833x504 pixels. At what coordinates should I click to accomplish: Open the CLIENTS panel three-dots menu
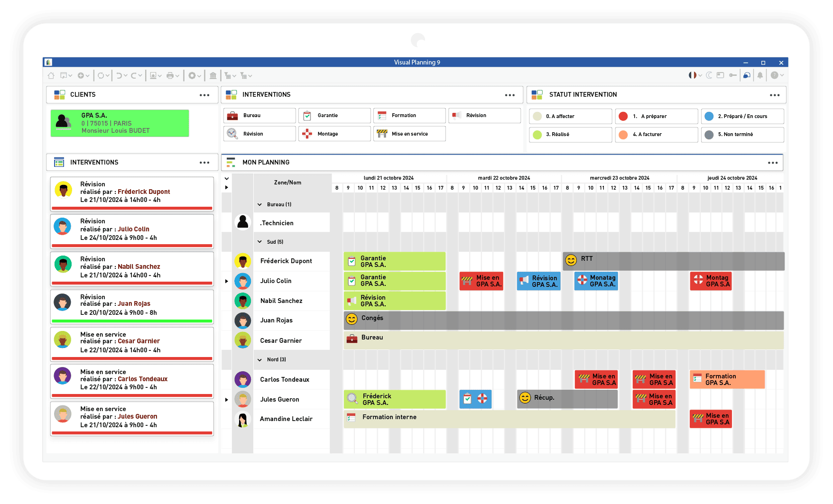point(204,95)
